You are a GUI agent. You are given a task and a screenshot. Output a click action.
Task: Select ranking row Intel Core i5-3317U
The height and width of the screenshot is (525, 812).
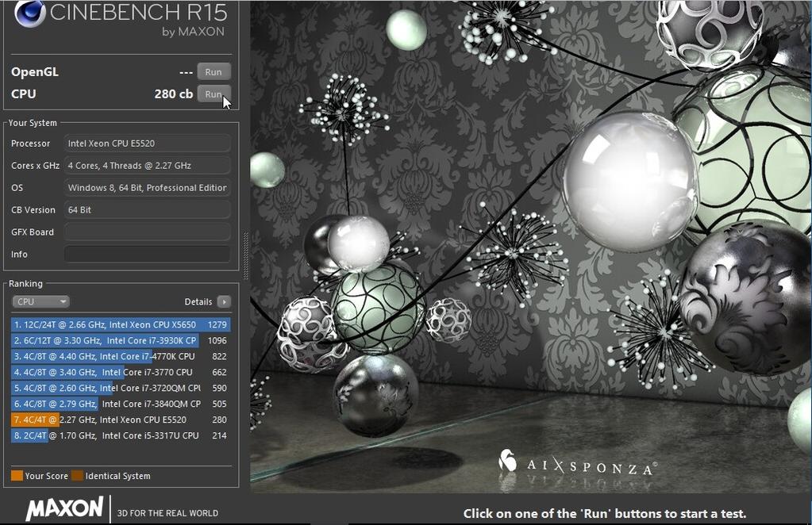[x=121, y=435]
